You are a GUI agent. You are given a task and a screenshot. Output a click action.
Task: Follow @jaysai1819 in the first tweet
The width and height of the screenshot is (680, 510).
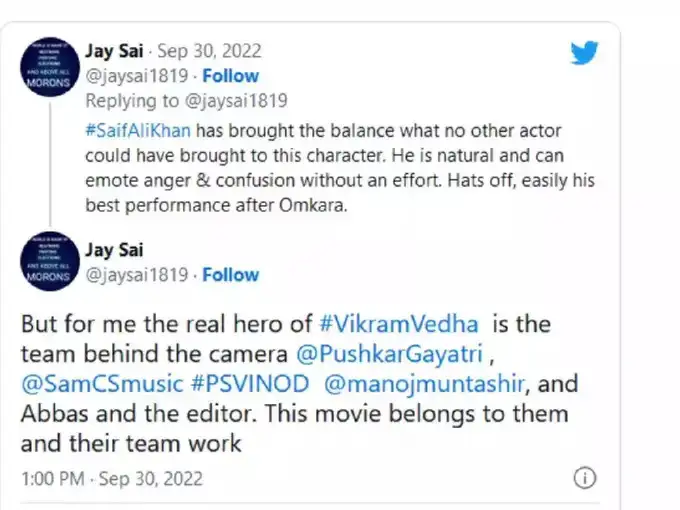(231, 76)
